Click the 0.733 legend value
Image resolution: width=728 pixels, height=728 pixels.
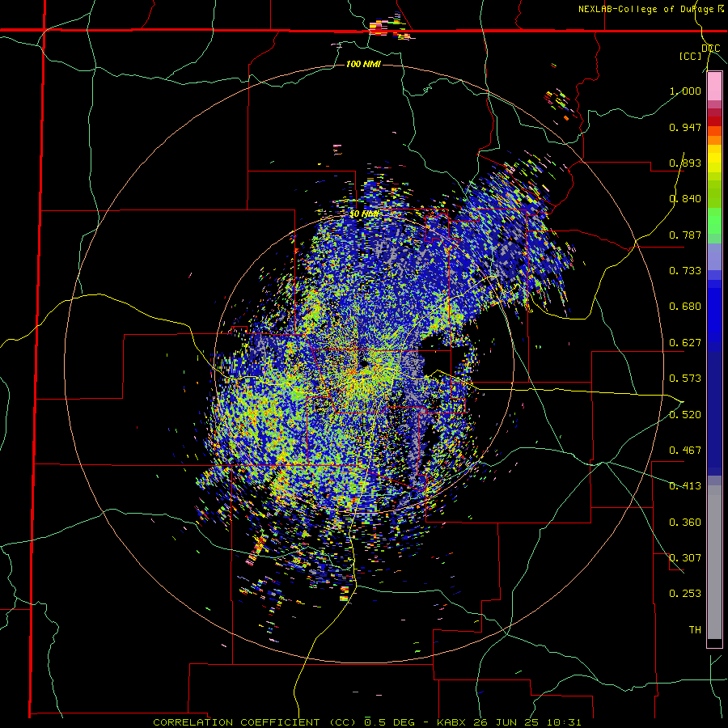[x=685, y=271]
